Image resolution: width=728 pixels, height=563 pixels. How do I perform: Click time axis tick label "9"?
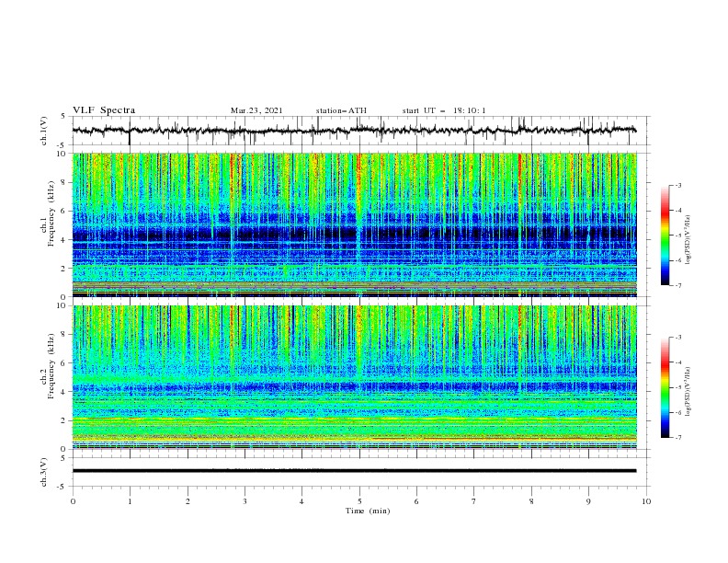(x=588, y=501)
